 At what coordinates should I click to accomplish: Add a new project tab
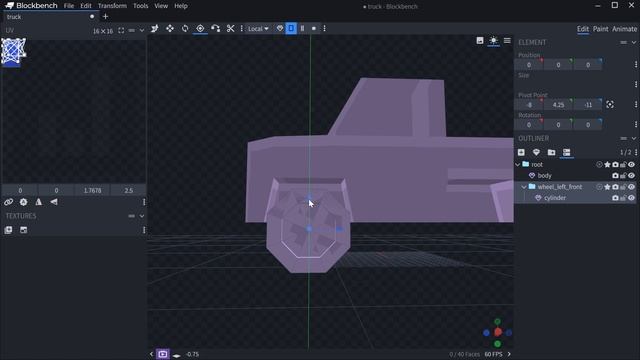pos(105,17)
